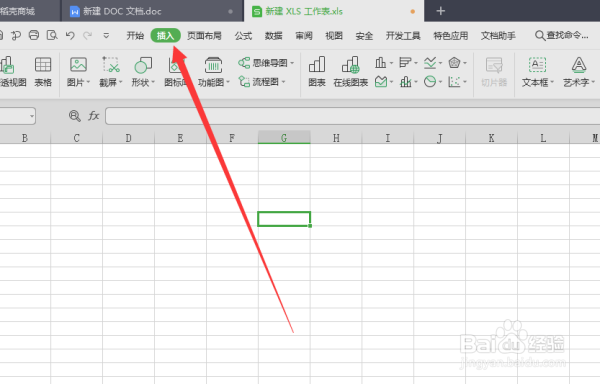Insert an area chart via its icon
Viewport: 600px width, 384px height.
pyautogui.click(x=381, y=81)
